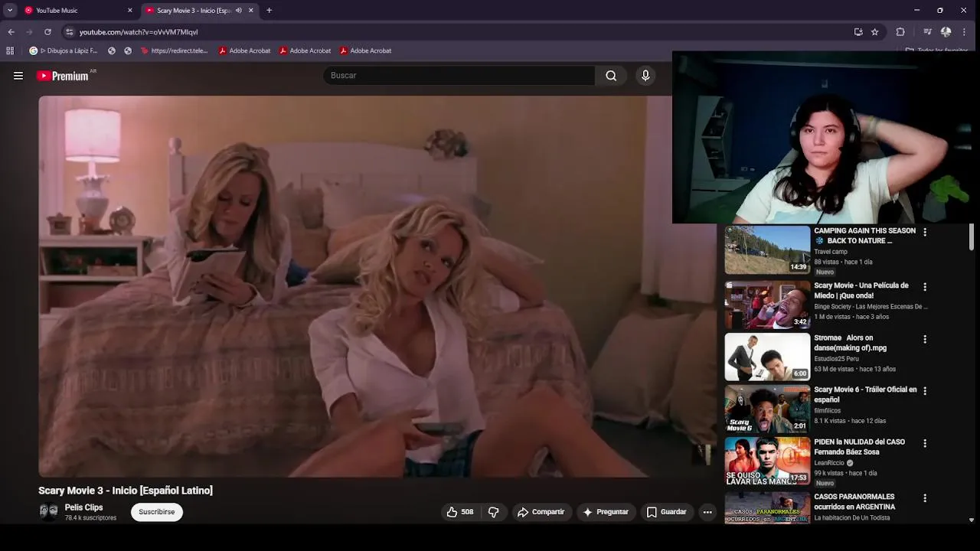
Task: Go back with the browser back arrow
Action: click(11, 32)
